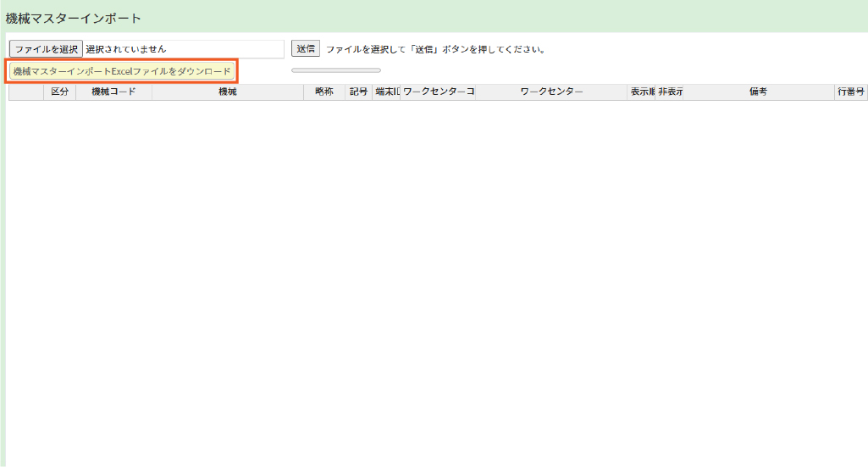Screen dimensions: 868x467
Task: Click the 備考 column header
Action: coord(758,92)
